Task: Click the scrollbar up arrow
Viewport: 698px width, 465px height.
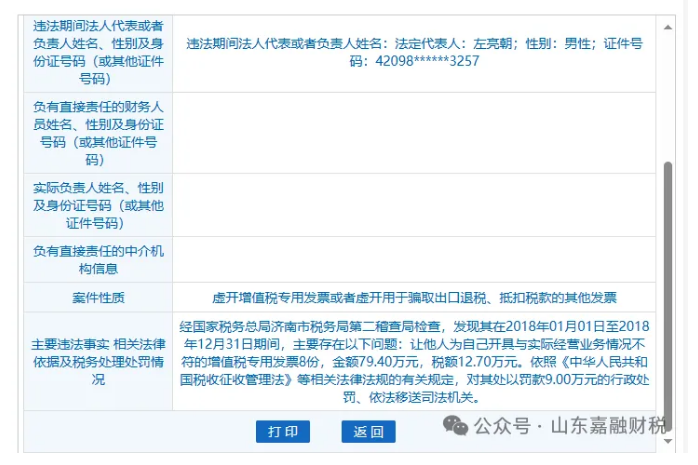Action: (x=667, y=28)
